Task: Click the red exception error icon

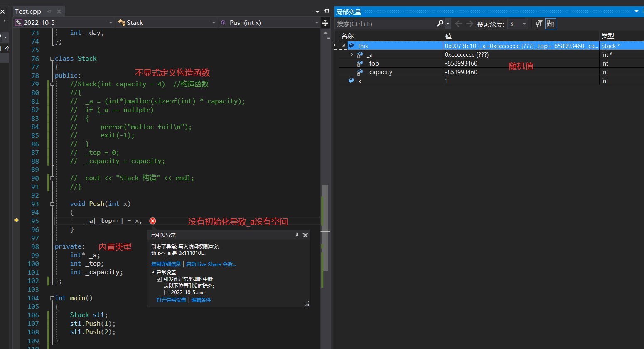Action: 152,221
